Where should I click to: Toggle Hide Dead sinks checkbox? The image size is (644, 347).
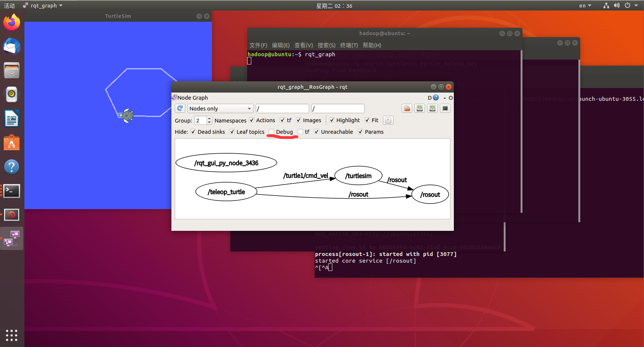point(193,132)
